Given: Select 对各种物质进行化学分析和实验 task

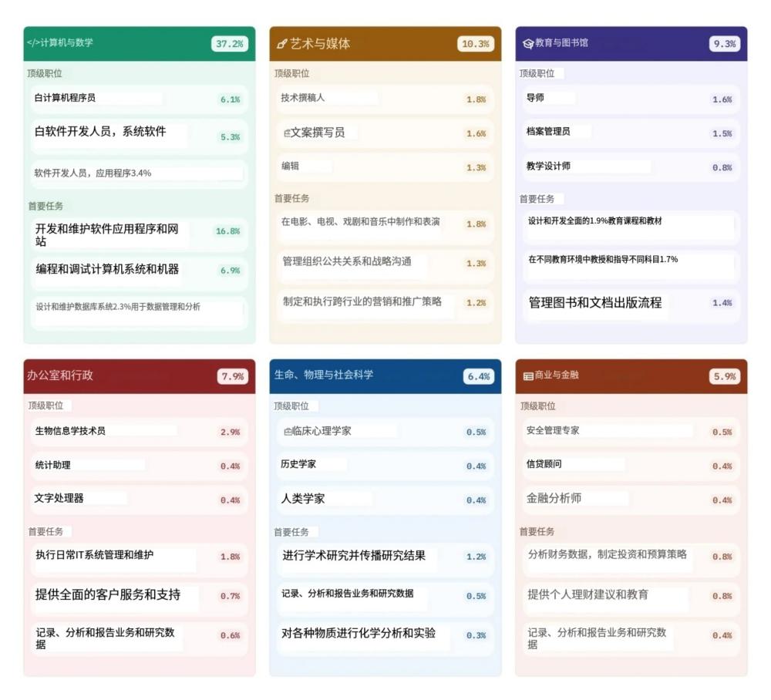Looking at the screenshot, I should coord(385,638).
